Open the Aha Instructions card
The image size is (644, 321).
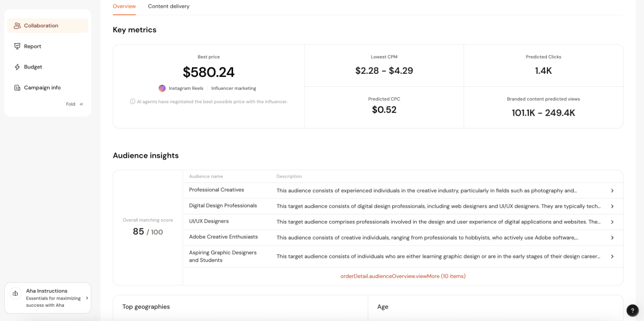tap(48, 298)
